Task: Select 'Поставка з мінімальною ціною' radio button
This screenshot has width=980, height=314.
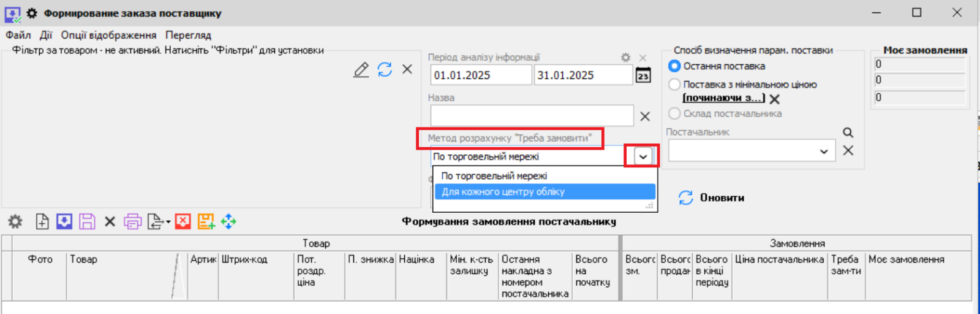Action: (x=674, y=85)
